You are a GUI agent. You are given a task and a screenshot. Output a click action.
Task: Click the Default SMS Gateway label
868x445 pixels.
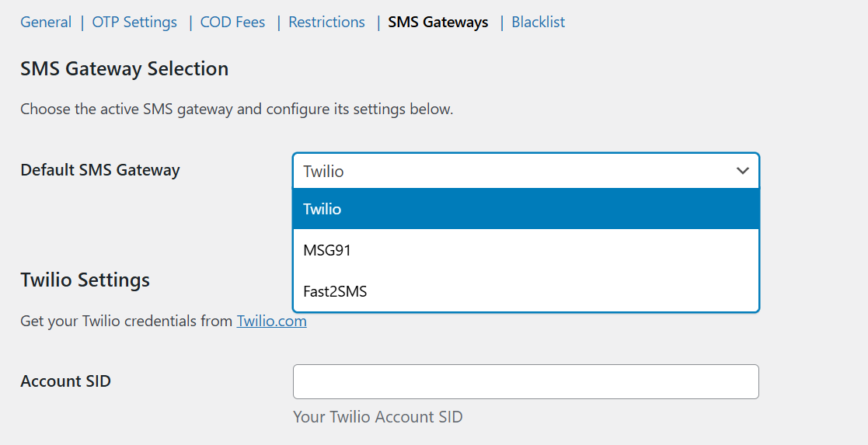100,170
